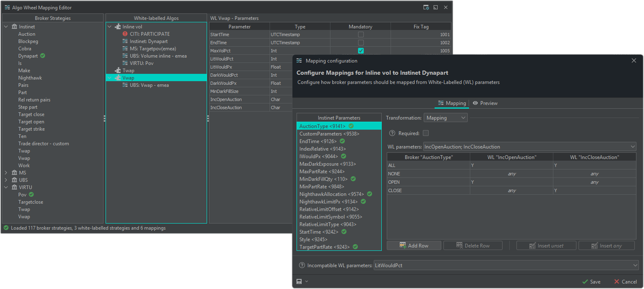Click the red error icon beside CITI: PARTICIPATE
This screenshot has height=289, width=644.
[x=125, y=34]
